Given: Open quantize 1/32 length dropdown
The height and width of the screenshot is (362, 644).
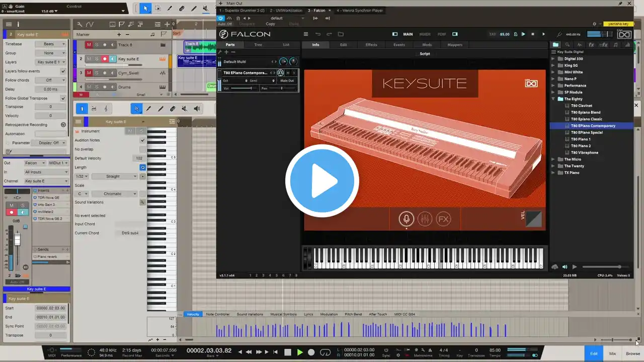Looking at the screenshot, I should 82,176.
